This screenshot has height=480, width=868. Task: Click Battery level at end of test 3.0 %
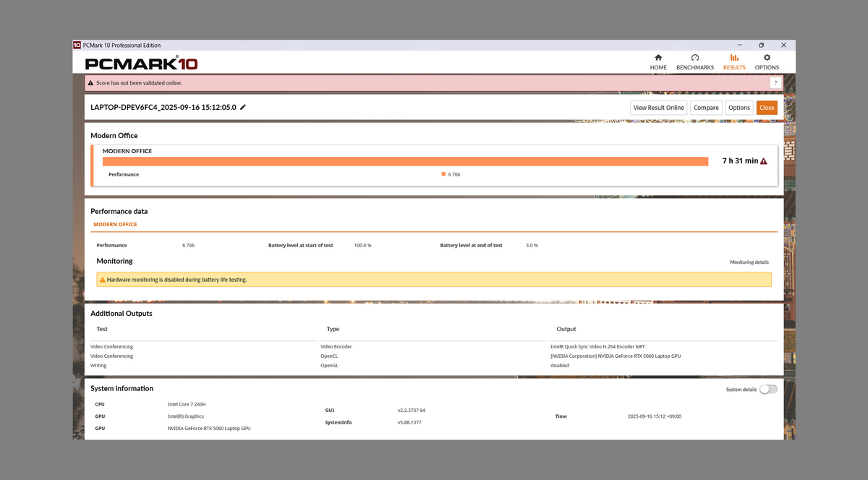point(532,245)
